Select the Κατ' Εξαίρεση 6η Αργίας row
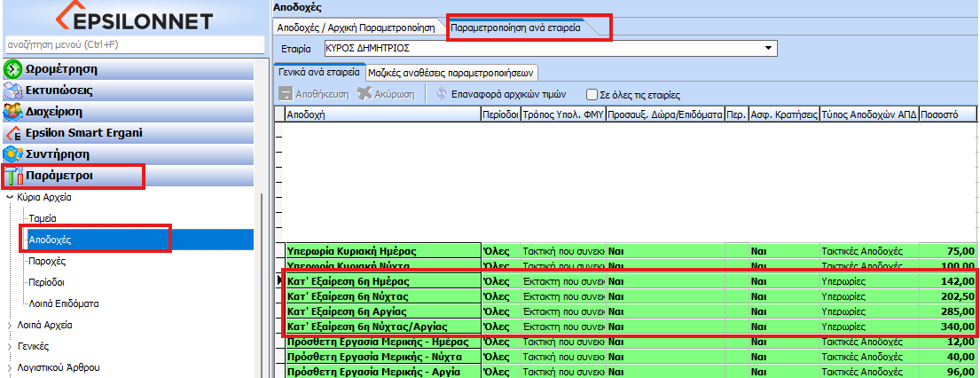The width and height of the screenshot is (980, 378). point(625,311)
